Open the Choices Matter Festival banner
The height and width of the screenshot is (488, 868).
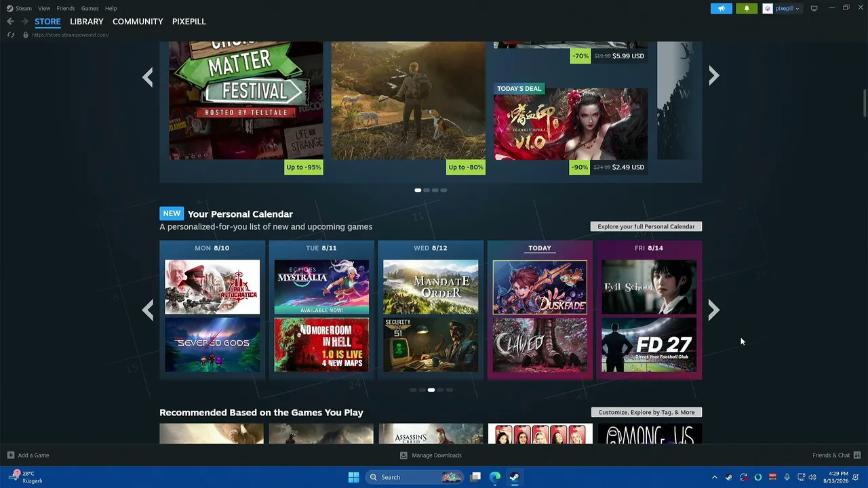246,100
